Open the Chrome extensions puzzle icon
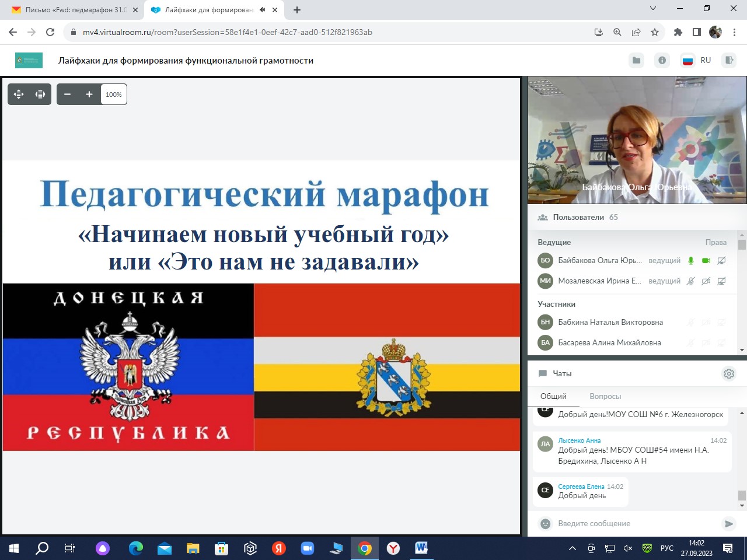The height and width of the screenshot is (560, 747). [678, 32]
